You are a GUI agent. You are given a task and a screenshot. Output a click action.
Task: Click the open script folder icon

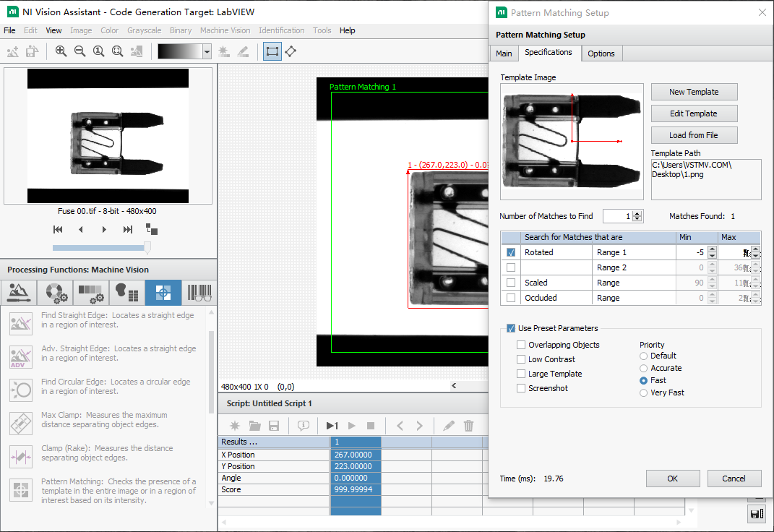coord(254,426)
